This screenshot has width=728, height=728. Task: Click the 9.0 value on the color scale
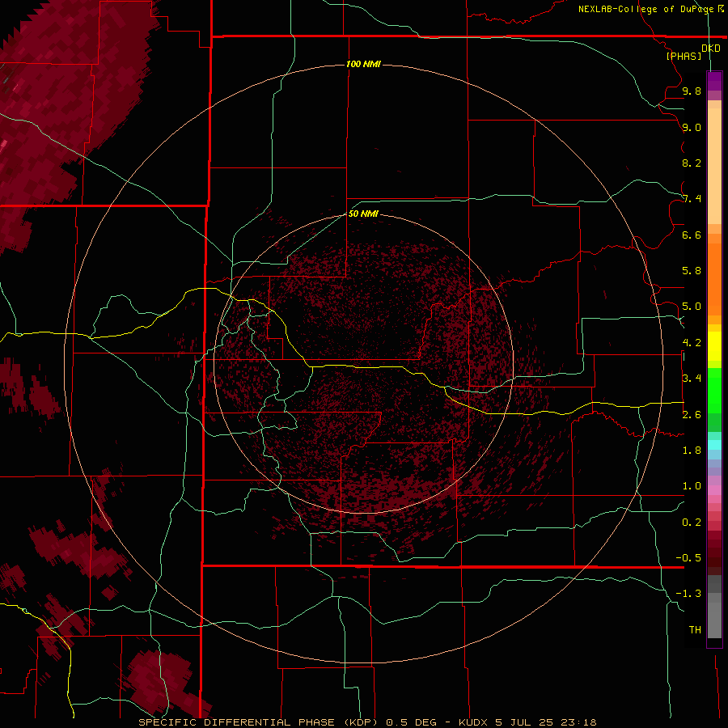692,127
